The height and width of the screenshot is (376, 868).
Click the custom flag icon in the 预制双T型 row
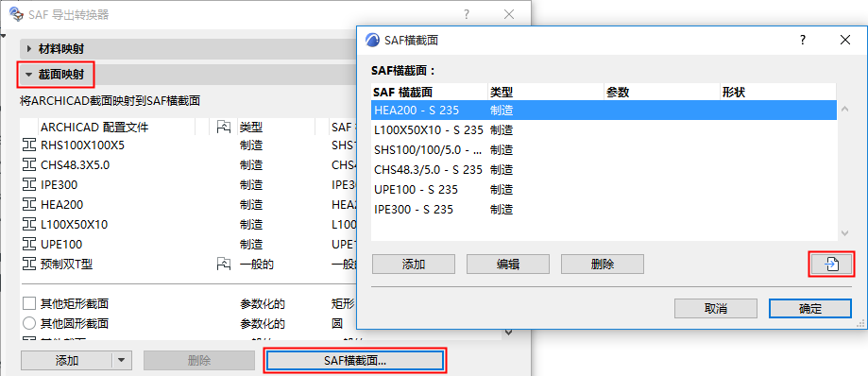tap(223, 265)
